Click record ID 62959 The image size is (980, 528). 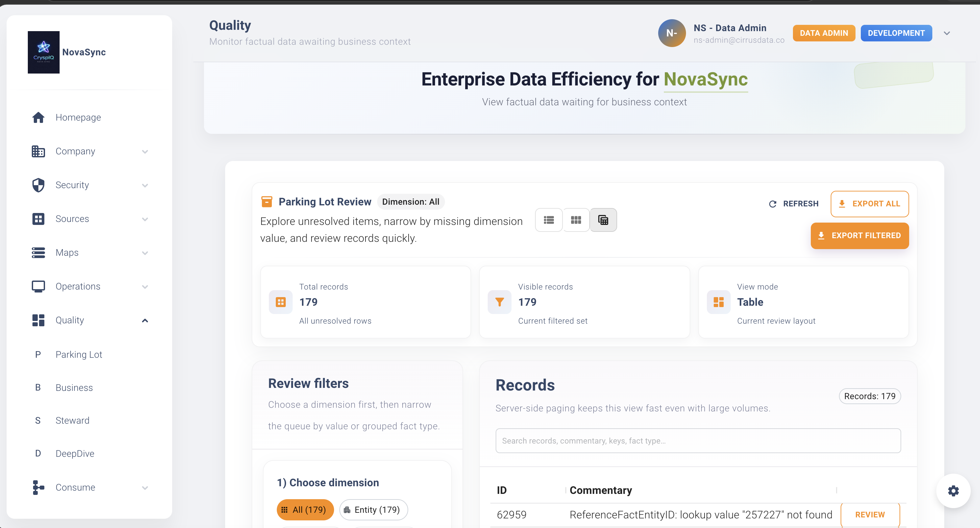tap(512, 515)
